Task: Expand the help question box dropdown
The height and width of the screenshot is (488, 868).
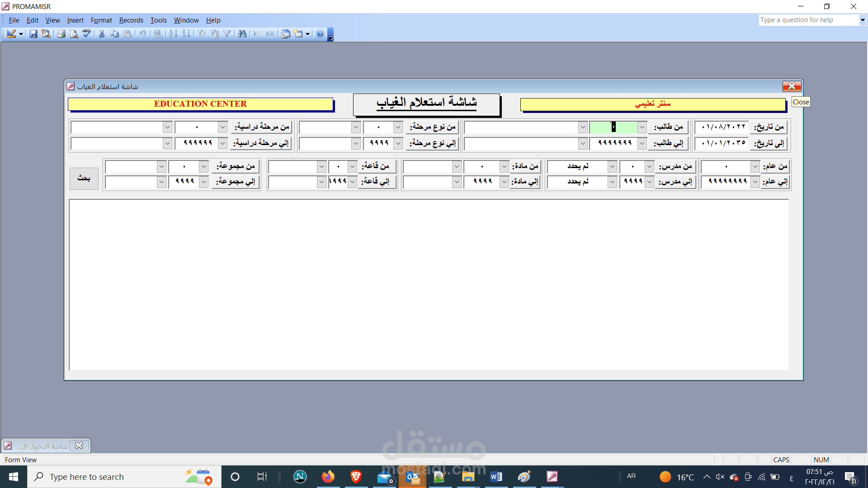Action: 863,20
